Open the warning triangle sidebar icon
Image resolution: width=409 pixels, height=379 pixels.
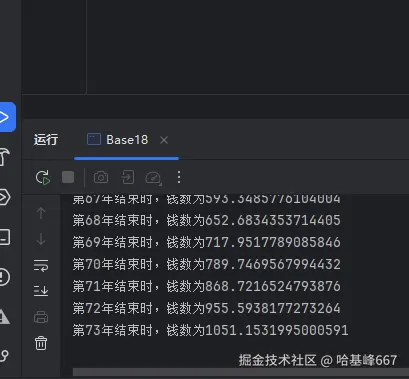pyautogui.click(x=5, y=317)
